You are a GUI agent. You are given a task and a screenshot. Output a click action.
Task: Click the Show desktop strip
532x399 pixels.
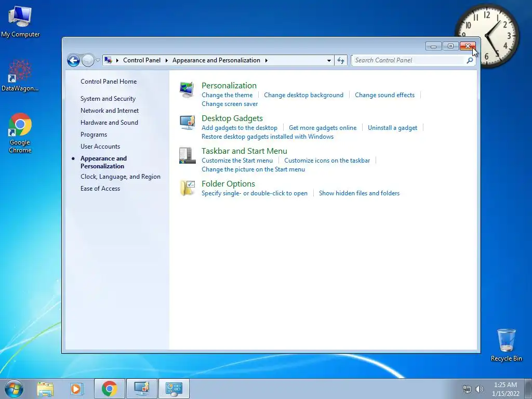point(528,389)
